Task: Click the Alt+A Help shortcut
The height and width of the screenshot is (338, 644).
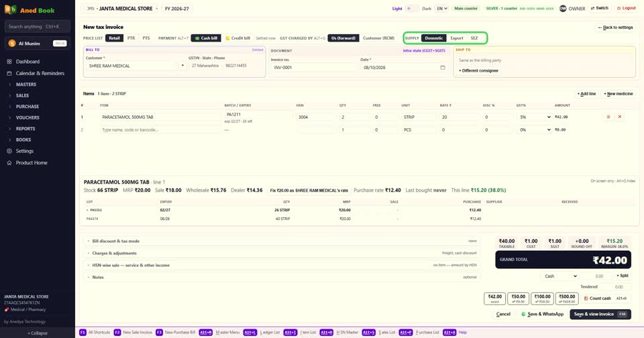Action: 455,332
